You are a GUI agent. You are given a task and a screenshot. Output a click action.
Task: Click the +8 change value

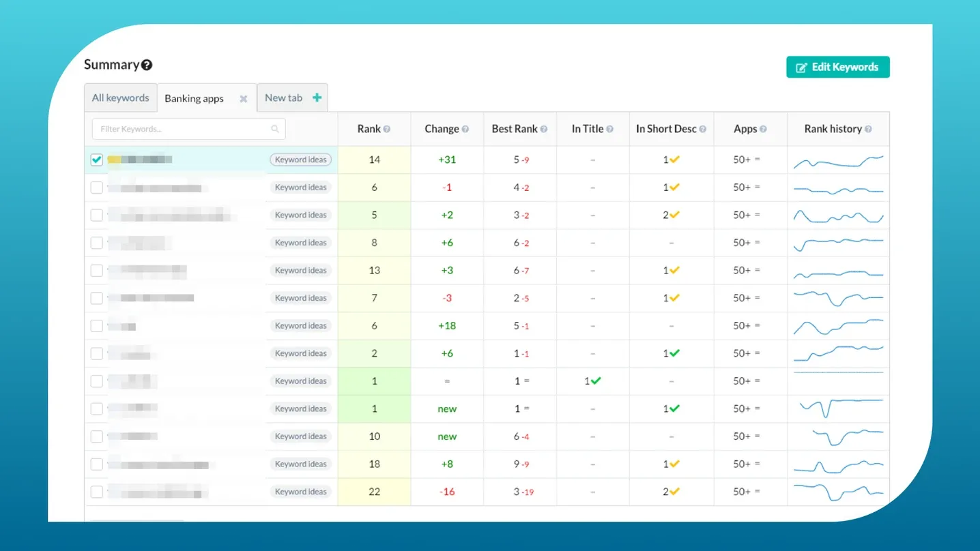coord(447,464)
